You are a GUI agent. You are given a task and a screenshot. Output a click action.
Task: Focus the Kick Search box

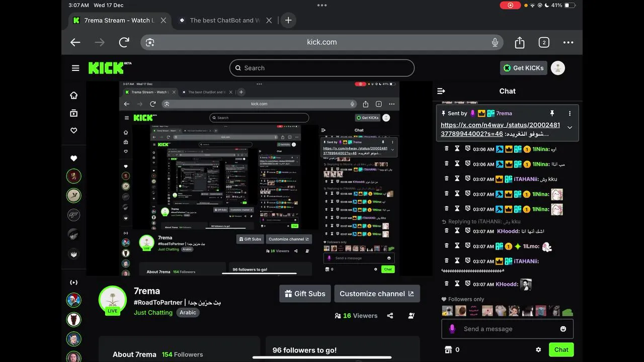tap(322, 68)
